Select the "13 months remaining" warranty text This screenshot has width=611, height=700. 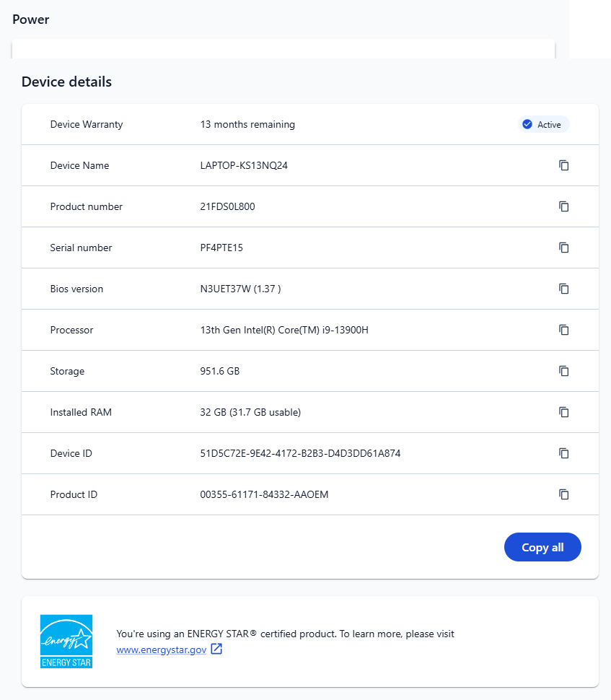tap(247, 124)
